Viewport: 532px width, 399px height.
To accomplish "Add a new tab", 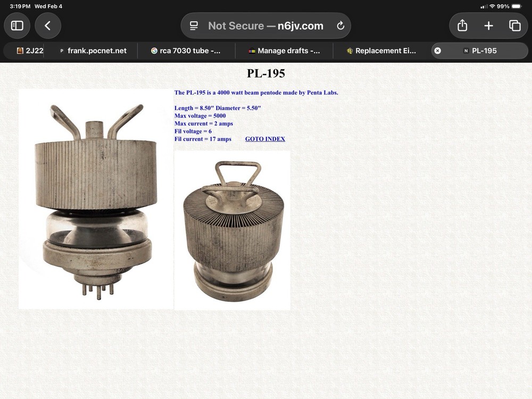I will (488, 26).
